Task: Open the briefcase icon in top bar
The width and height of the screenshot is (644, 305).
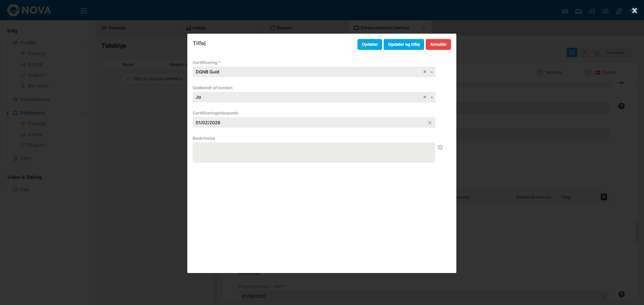Action: 578,11
